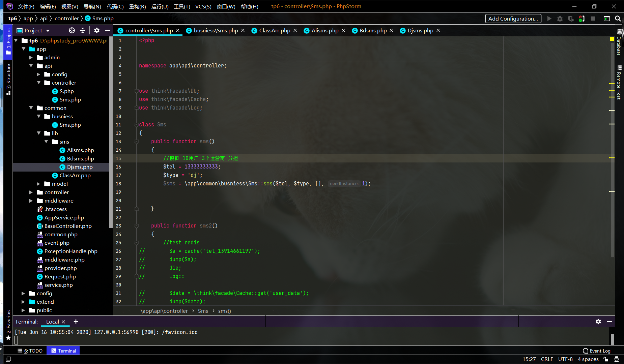The image size is (624, 364).
Task: Click 4 spaces indent setting
Action: [588, 359]
